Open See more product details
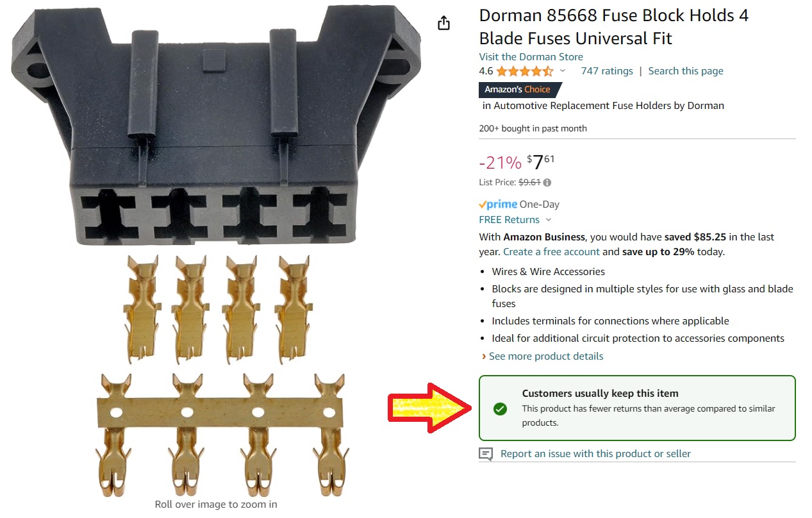 (546, 356)
